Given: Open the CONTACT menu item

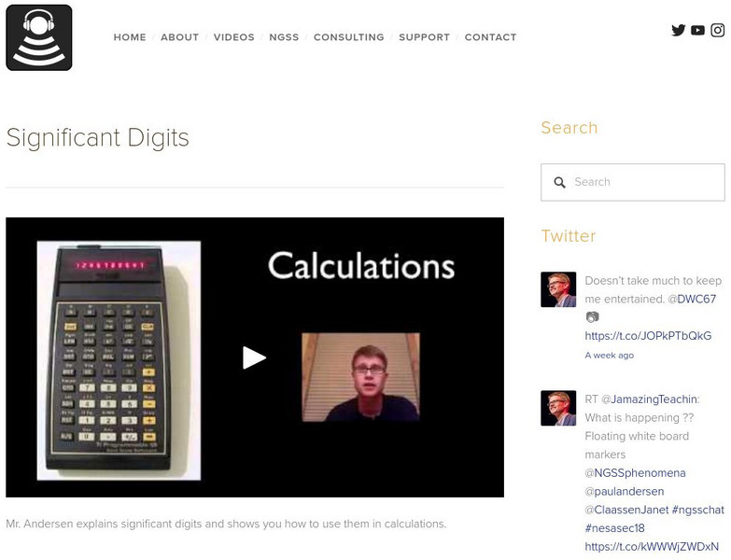Looking at the screenshot, I should point(490,37).
